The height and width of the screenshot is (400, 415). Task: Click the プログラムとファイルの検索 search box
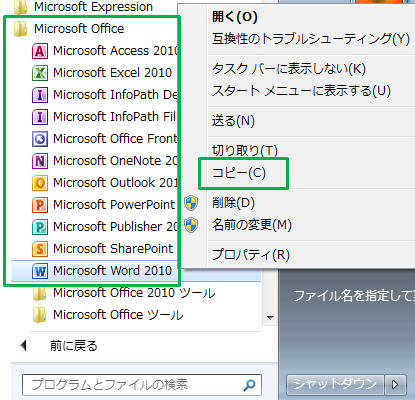[142, 385]
